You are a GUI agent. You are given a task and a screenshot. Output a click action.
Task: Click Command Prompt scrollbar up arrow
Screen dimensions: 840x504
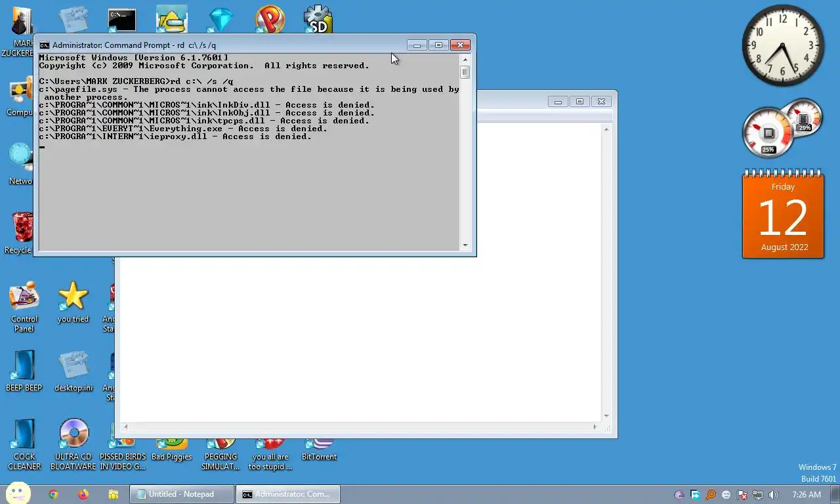465,59
